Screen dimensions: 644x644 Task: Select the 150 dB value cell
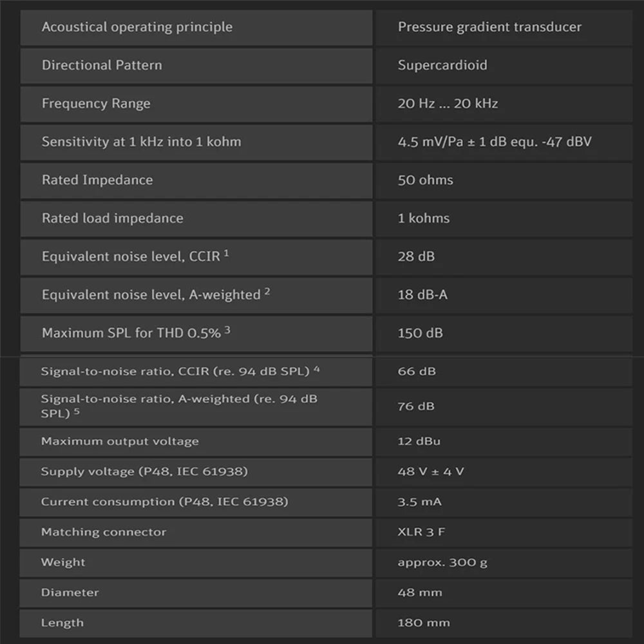tap(420, 333)
